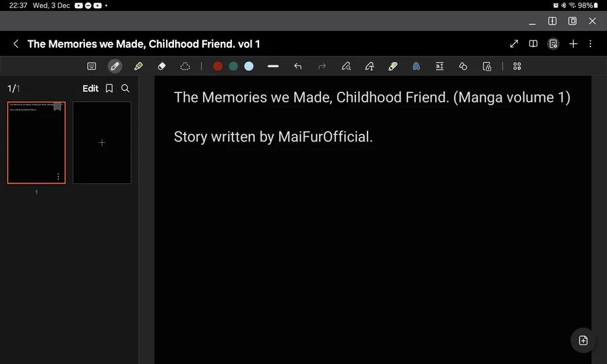Open the plus insert menu in header
Screen dimensions: 607x364
(573, 44)
